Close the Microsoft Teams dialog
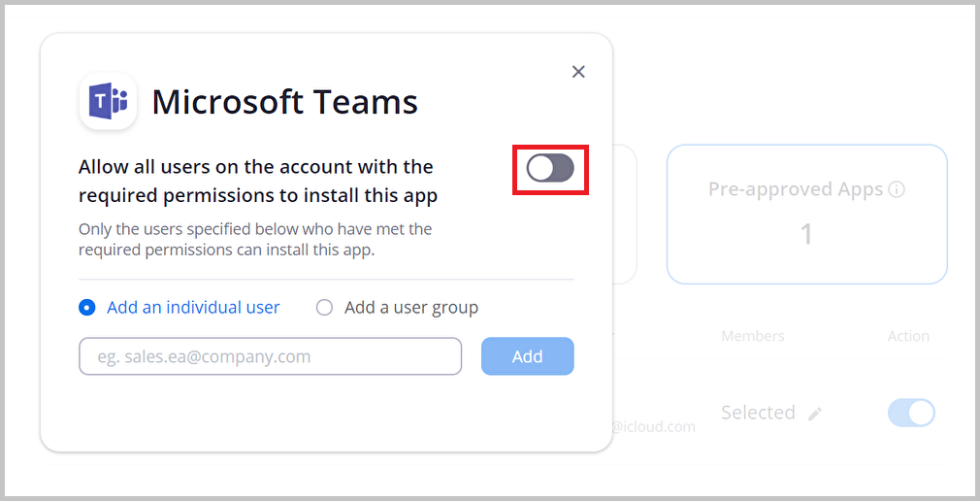Screen dimensions: 980x501 (x=578, y=72)
